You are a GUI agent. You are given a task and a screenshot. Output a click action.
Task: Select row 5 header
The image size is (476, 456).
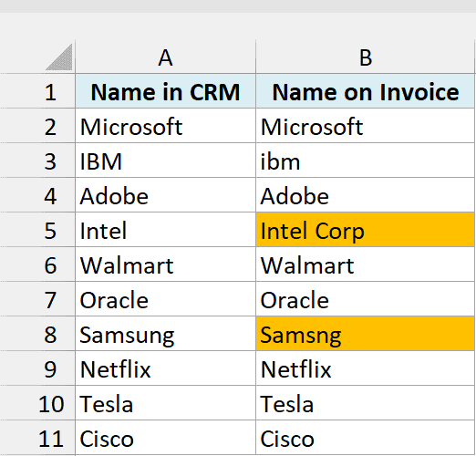click(37, 230)
